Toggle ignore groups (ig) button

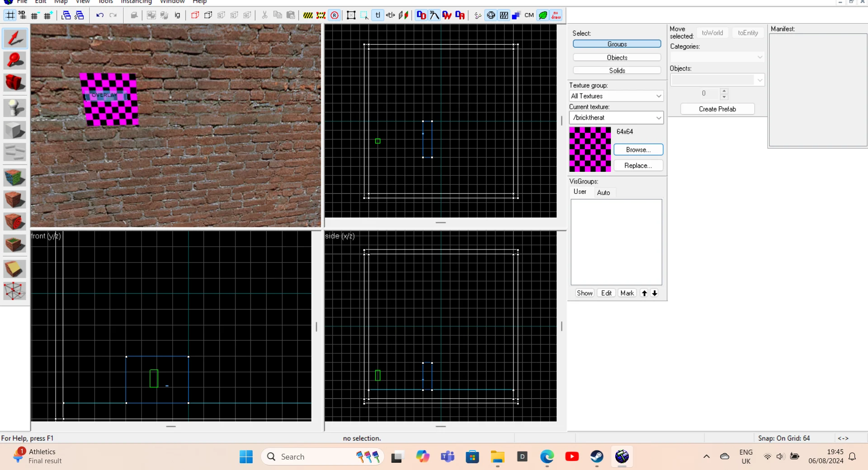pos(177,15)
